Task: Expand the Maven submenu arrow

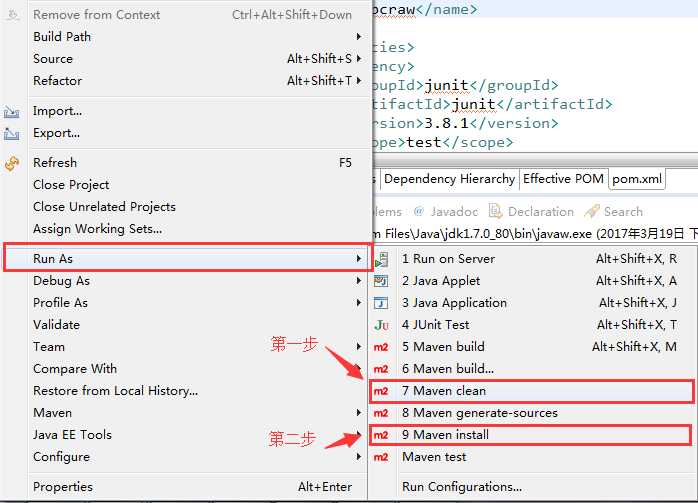Action: point(358,413)
